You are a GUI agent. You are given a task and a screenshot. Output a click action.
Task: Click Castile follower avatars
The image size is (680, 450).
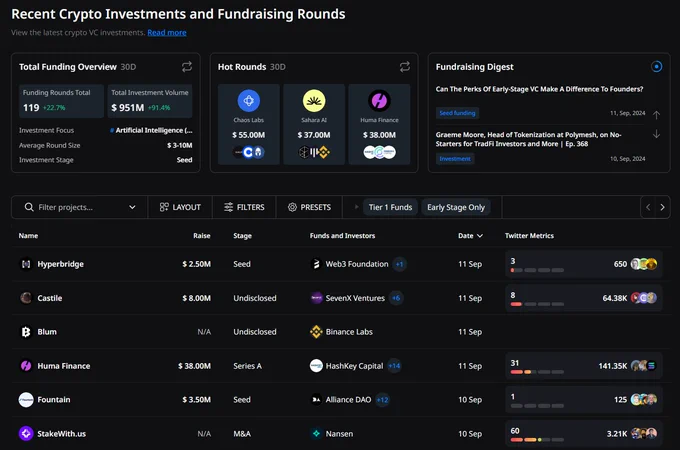coord(644,298)
